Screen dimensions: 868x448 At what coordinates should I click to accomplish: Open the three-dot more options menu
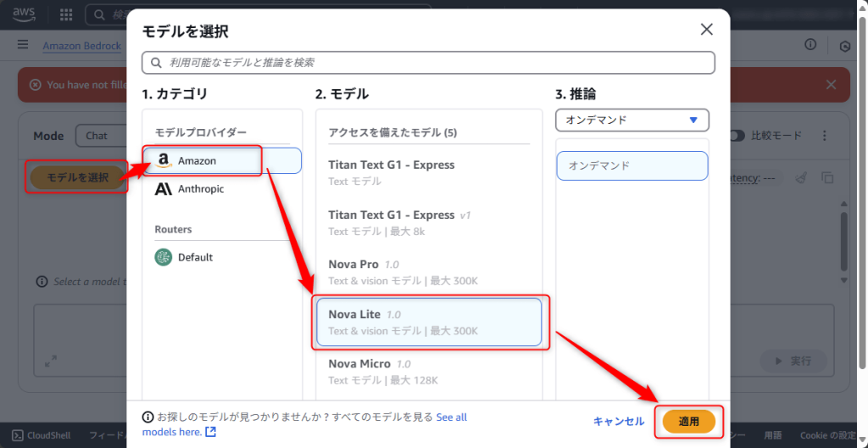point(824,136)
